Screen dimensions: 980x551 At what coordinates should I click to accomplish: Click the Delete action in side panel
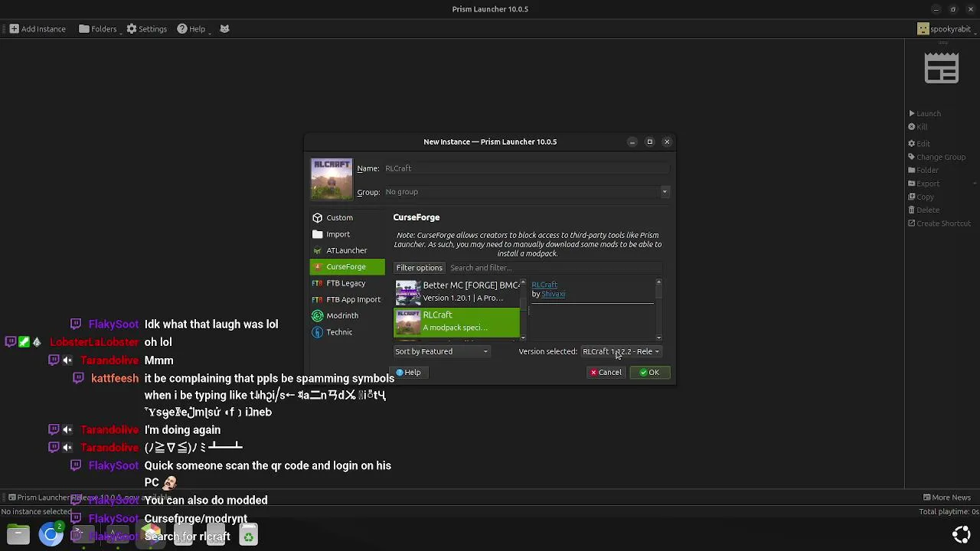tap(924, 210)
